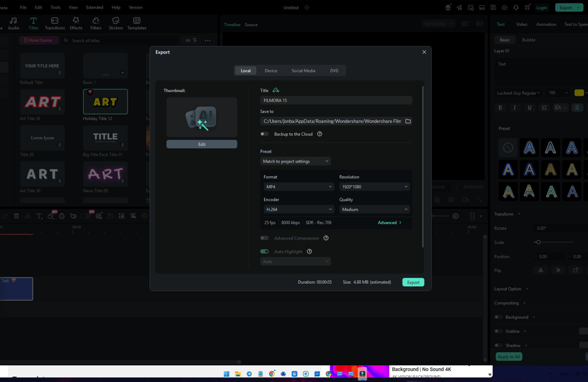The image size is (588, 382).
Task: Click the Login button
Action: tap(541, 7)
